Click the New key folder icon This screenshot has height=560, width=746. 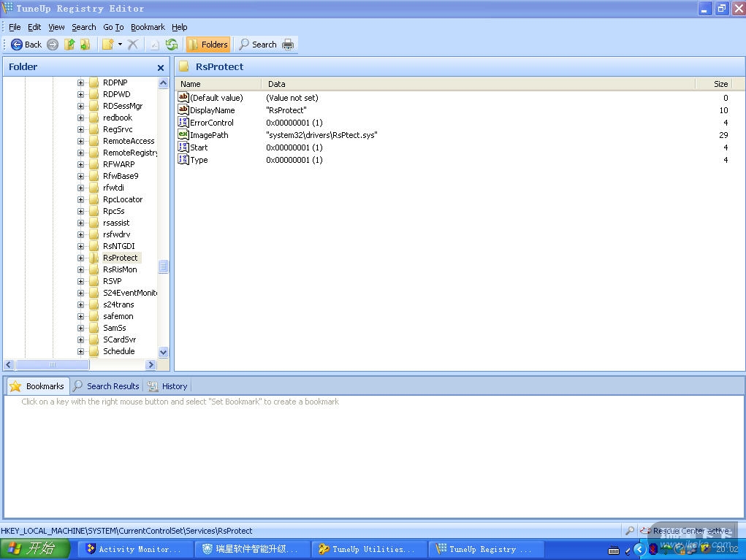[107, 45]
